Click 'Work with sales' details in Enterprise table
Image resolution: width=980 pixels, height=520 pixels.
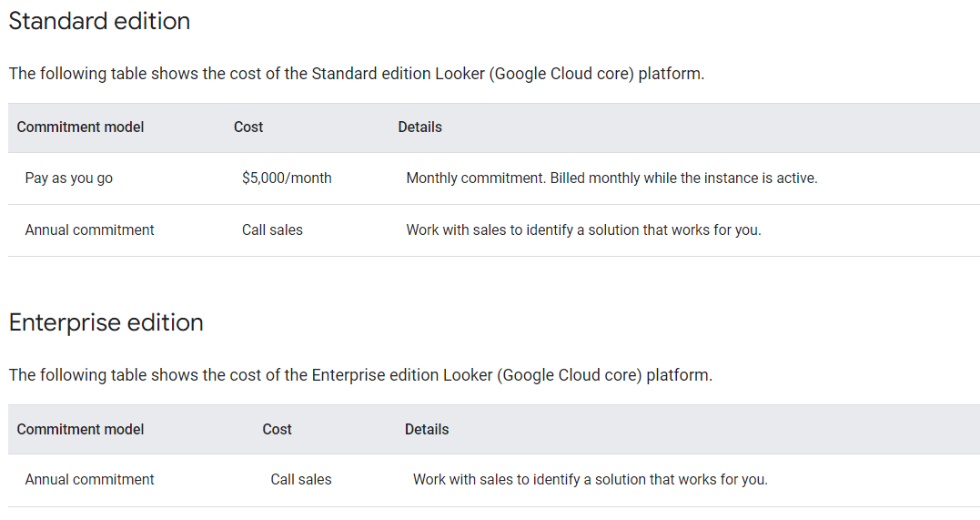(x=590, y=480)
